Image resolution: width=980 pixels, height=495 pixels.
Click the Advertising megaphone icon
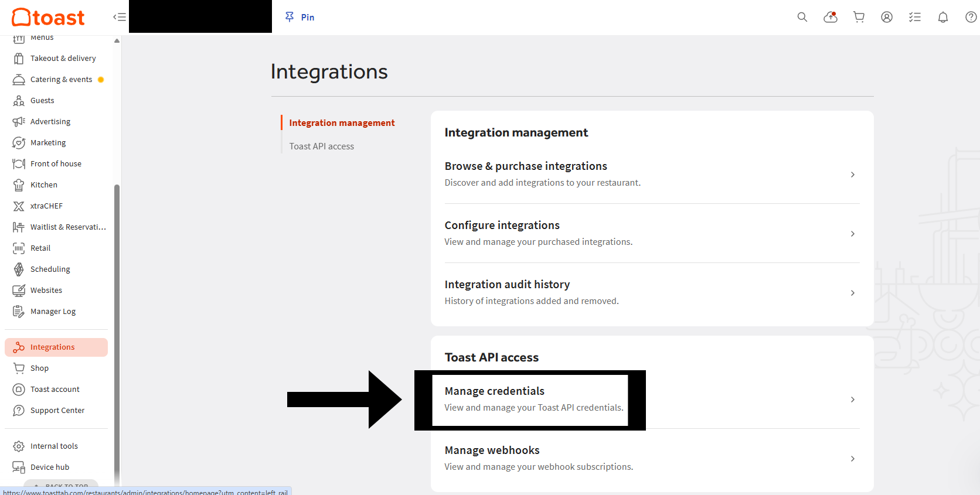tap(19, 122)
